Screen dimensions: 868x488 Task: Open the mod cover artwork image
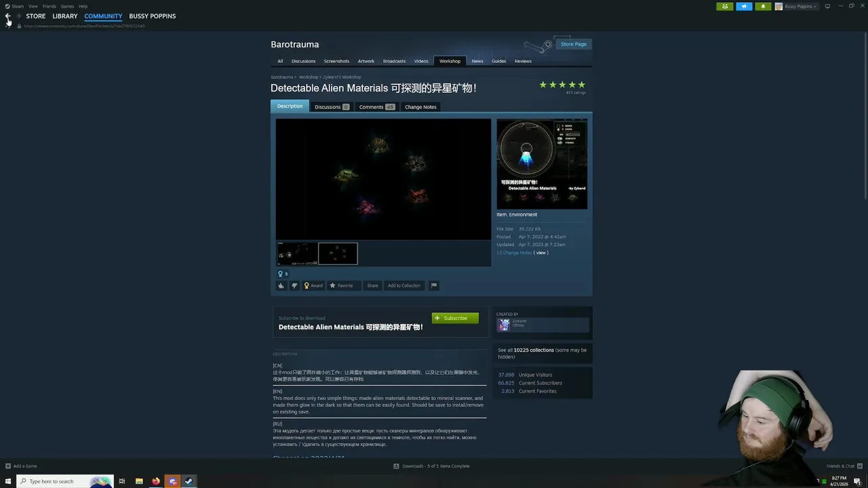(542, 164)
